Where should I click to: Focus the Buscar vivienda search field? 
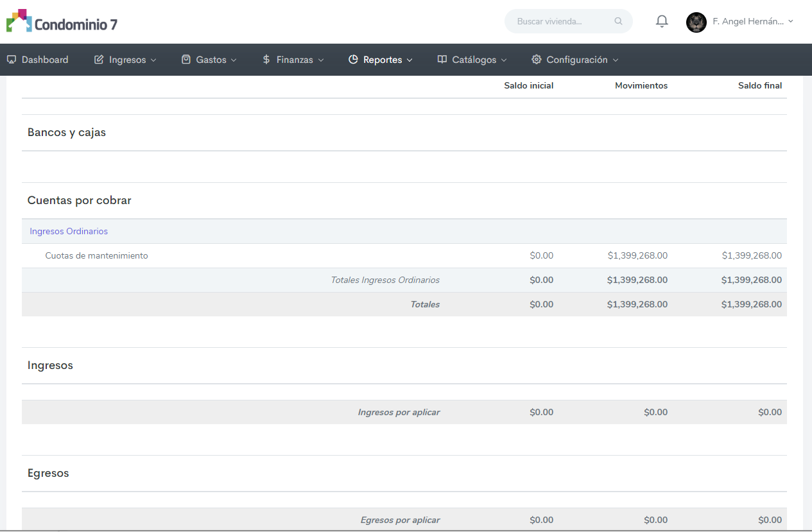click(558, 21)
